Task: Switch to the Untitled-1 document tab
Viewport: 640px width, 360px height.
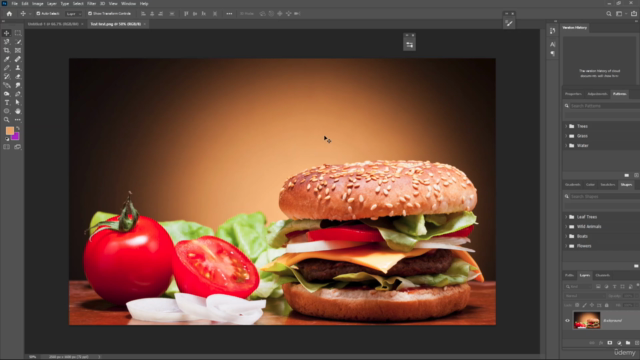Action: (x=53, y=24)
